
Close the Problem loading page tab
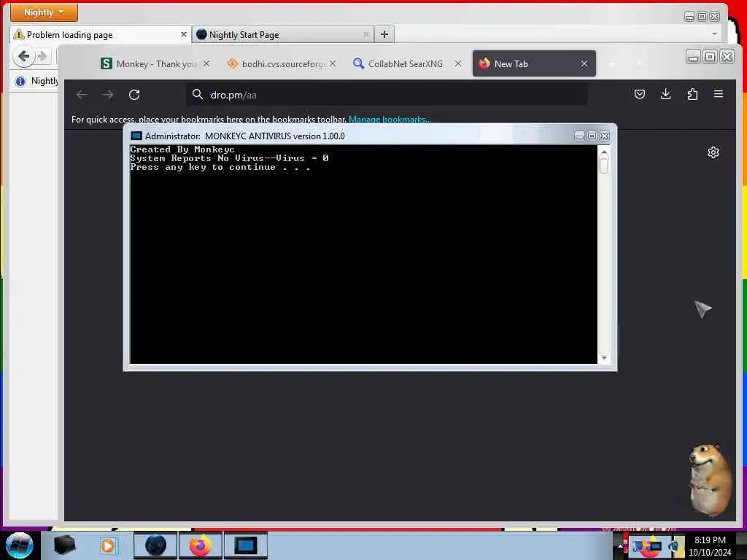183,34
